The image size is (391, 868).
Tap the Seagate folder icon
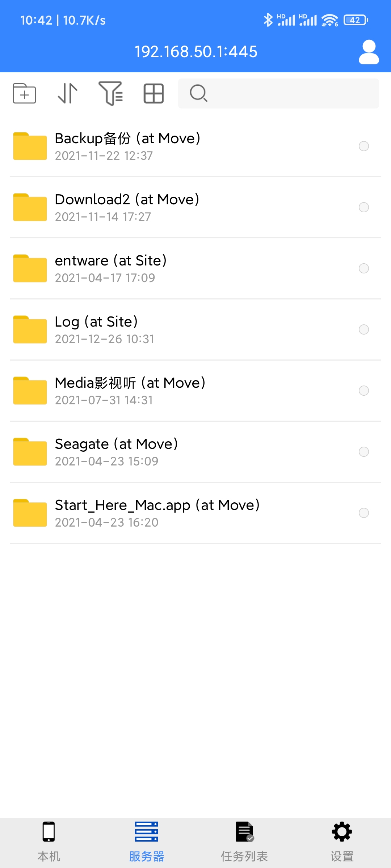tap(30, 452)
